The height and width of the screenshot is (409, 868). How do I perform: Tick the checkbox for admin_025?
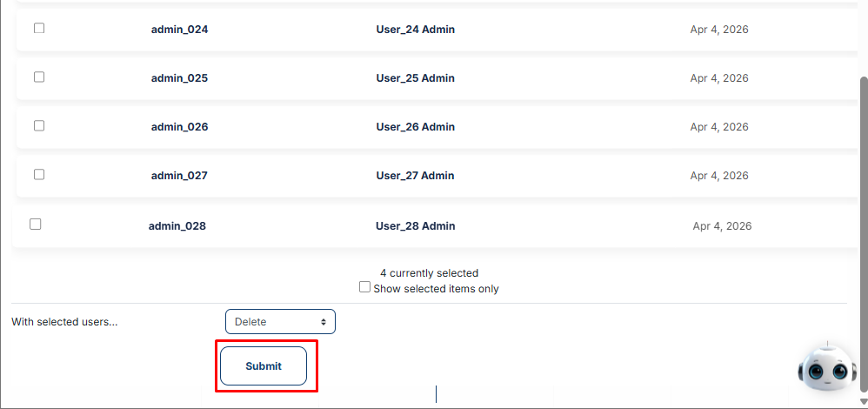tap(39, 77)
